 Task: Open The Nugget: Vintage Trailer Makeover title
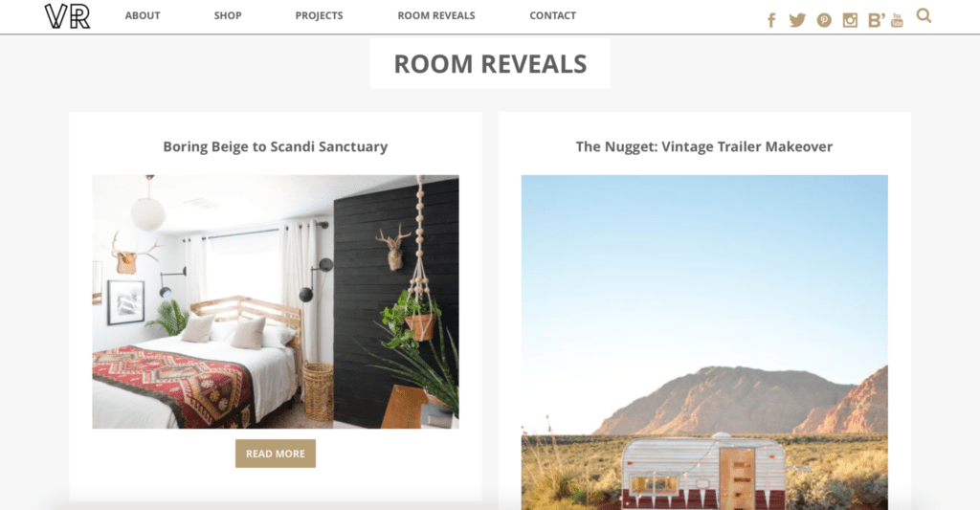point(704,146)
